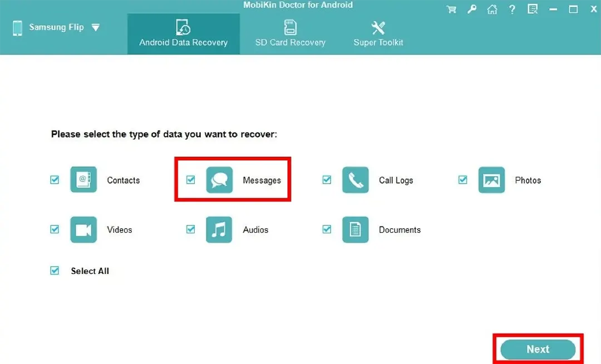Viewport: 601px width, 364px height.
Task: Disable the Photos checkbox
Action: coord(462,180)
